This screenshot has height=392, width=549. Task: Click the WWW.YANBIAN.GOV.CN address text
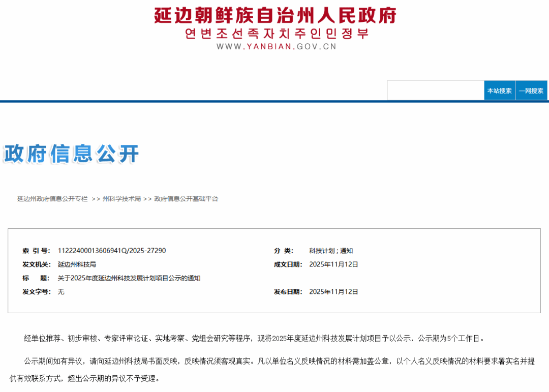[276, 47]
